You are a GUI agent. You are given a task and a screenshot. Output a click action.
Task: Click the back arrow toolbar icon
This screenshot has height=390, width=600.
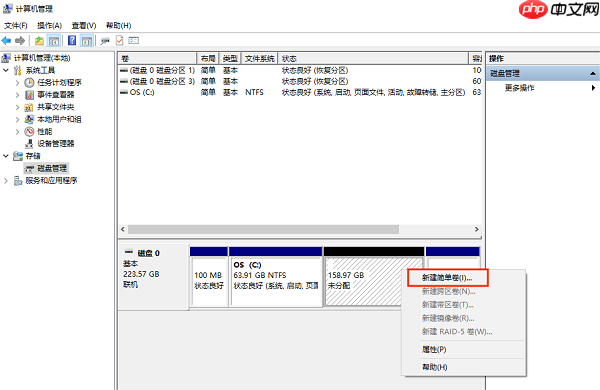point(7,41)
